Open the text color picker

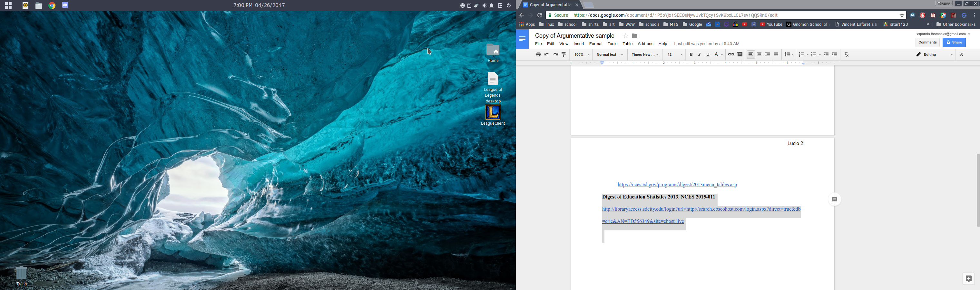coord(718,54)
